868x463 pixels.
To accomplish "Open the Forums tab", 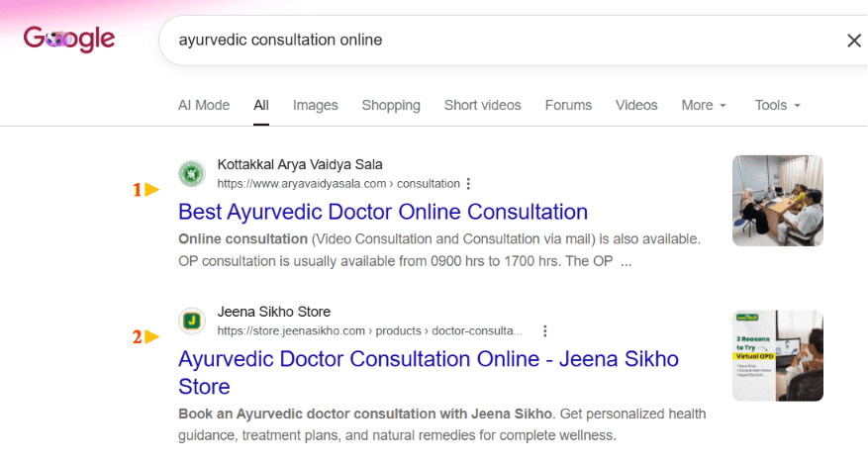I will pyautogui.click(x=568, y=105).
